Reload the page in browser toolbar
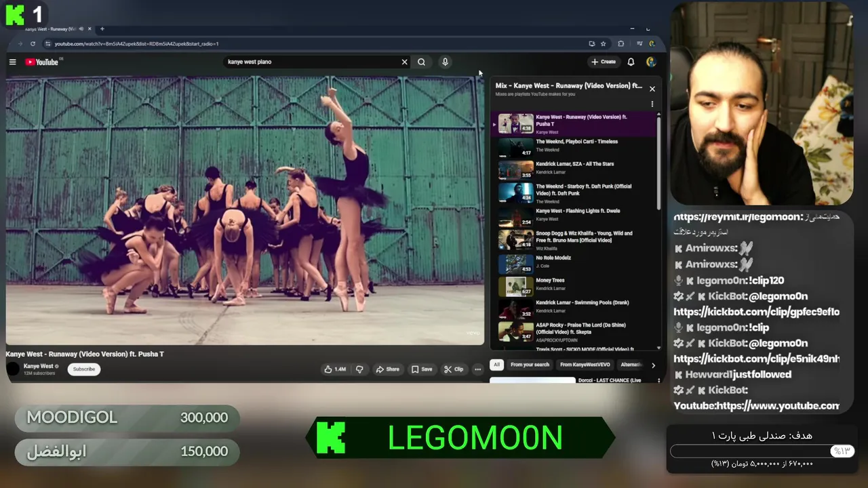The height and width of the screenshot is (488, 868). pos(33,43)
